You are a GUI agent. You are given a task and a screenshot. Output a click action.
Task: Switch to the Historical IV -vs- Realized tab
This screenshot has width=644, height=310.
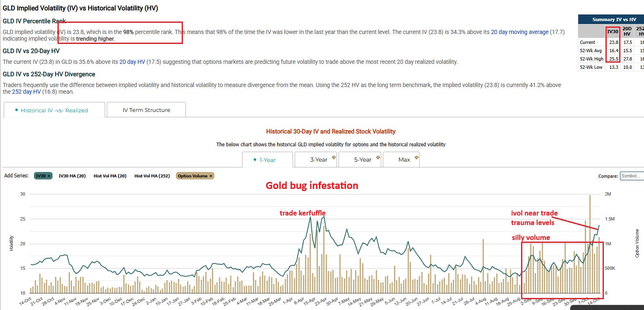(54, 110)
